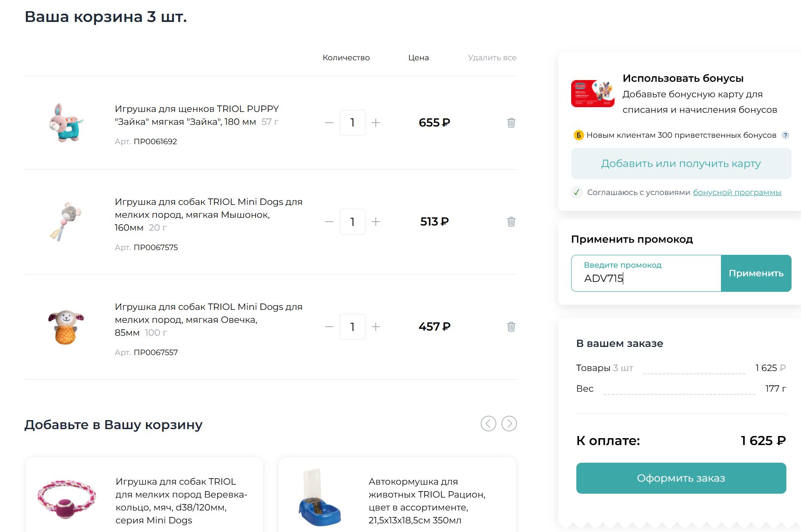Click the Овечка toy product image
The width and height of the screenshot is (801, 532).
click(x=66, y=327)
